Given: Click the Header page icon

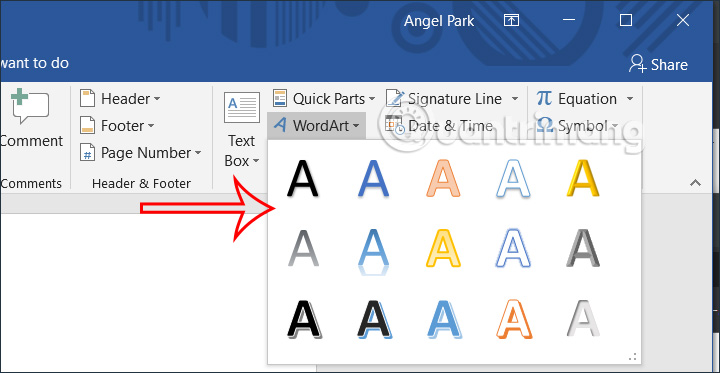Looking at the screenshot, I should click(x=87, y=98).
